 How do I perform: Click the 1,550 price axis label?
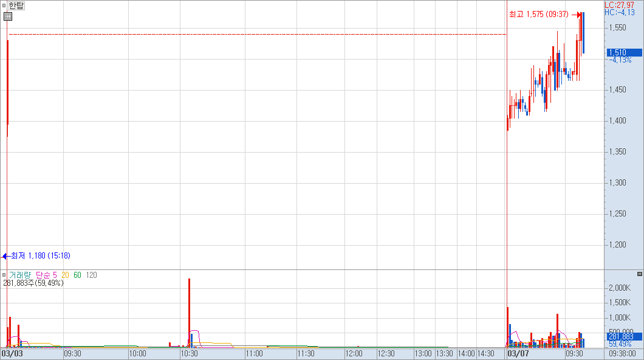tap(617, 27)
